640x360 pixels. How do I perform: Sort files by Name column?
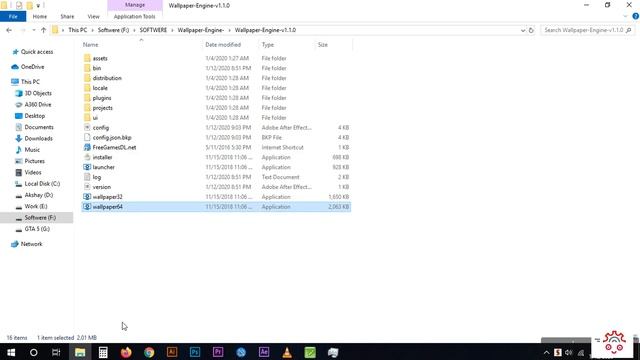(91, 44)
